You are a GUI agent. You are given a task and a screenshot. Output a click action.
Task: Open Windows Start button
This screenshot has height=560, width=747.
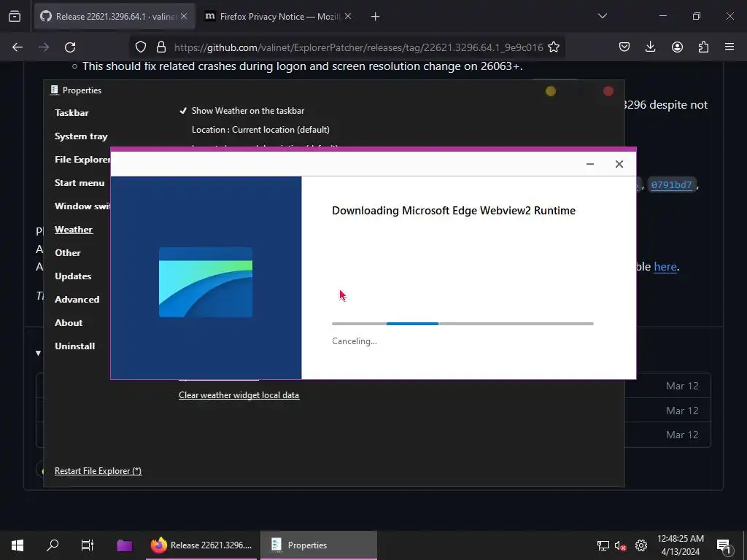[18, 545]
